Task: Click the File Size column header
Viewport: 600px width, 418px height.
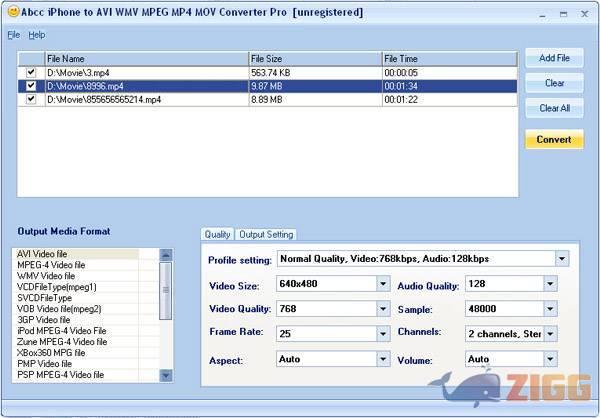Action: (313, 59)
